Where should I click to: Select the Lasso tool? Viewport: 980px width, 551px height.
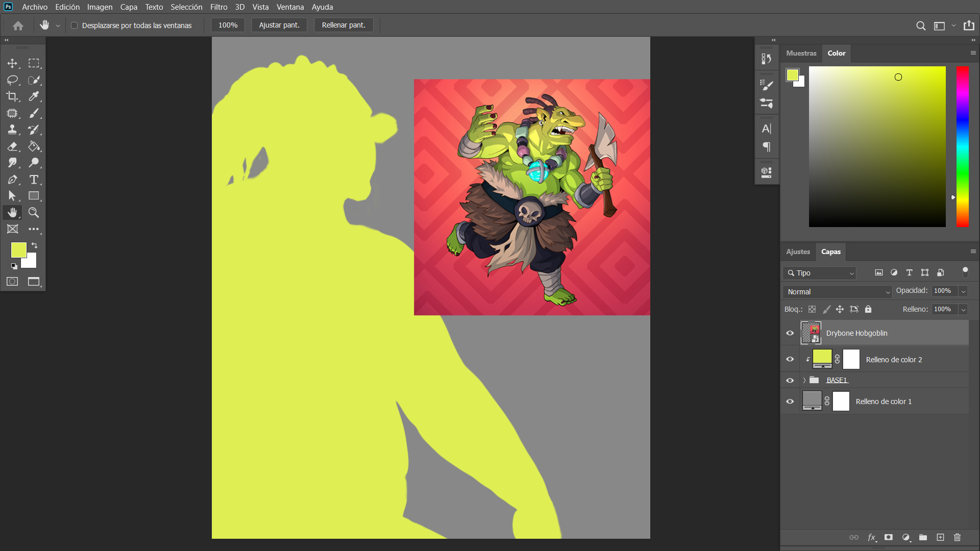[12, 80]
